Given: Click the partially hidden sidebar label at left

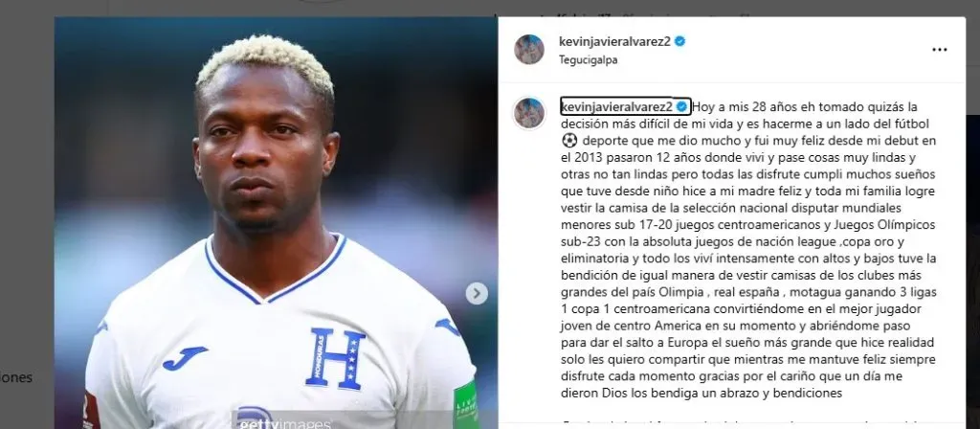Looking at the screenshot, I should tap(16, 377).
